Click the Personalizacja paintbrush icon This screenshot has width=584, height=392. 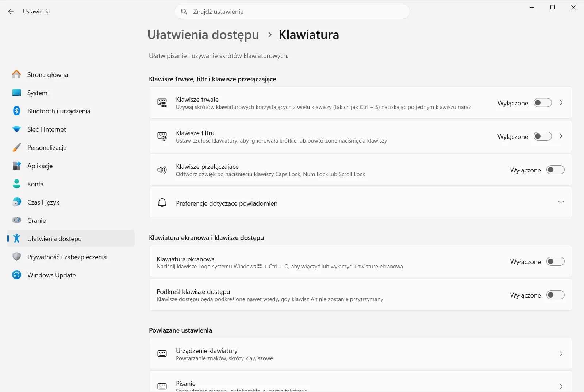(16, 147)
